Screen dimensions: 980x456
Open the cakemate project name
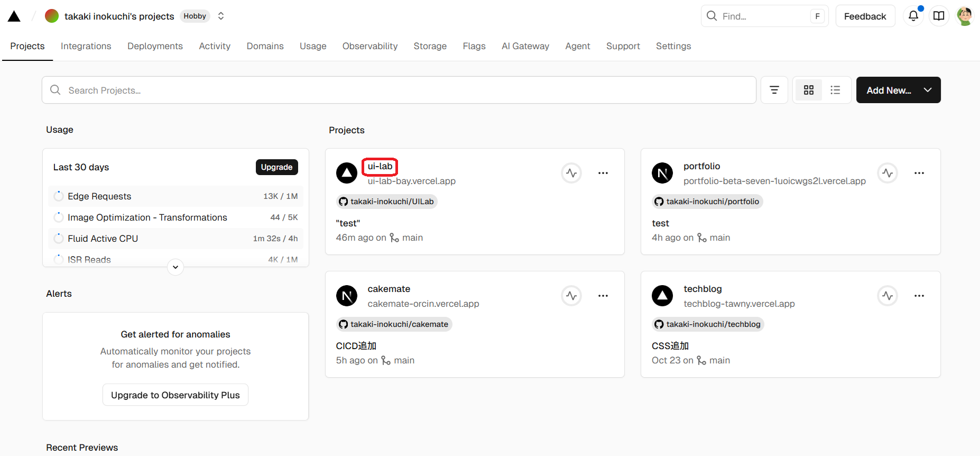coord(389,289)
